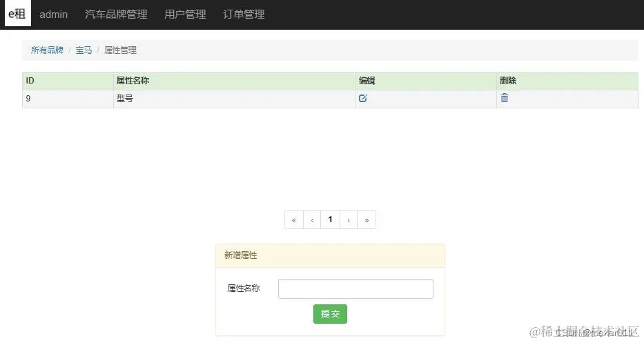Viewport: 644px width, 343px height.
Task: Click the ID column header
Action: tap(68, 81)
